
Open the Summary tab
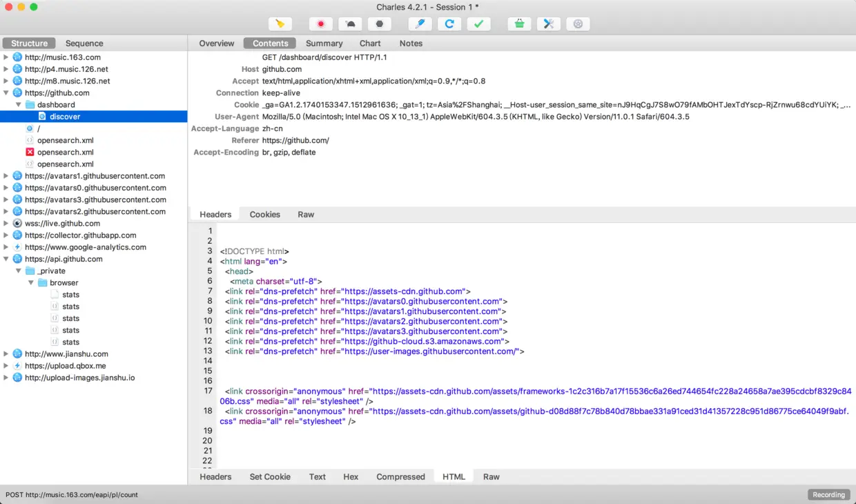324,43
